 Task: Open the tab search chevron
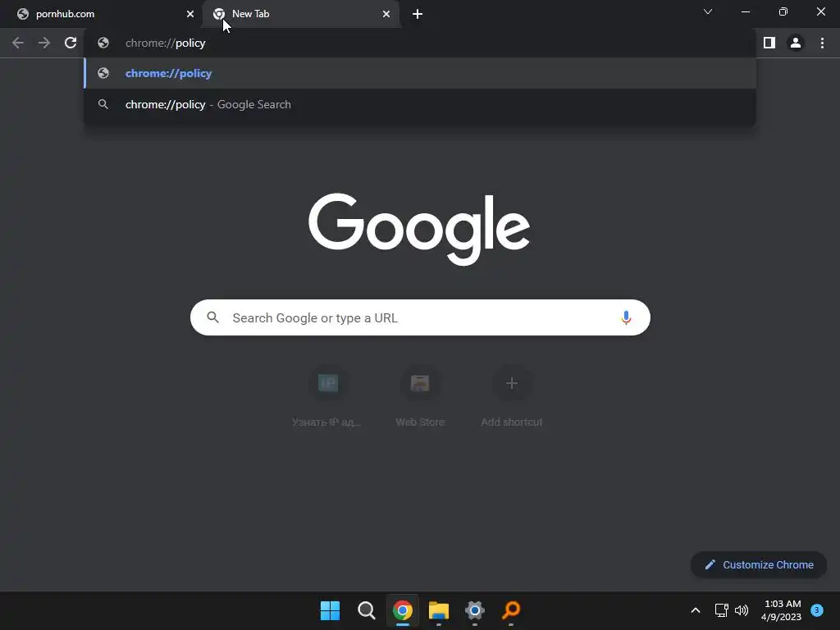point(708,11)
